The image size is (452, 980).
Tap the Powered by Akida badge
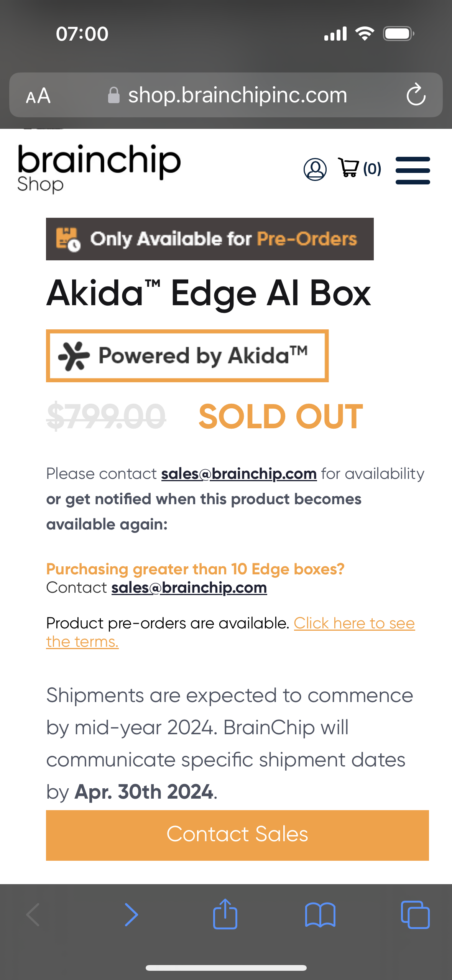[x=187, y=355]
